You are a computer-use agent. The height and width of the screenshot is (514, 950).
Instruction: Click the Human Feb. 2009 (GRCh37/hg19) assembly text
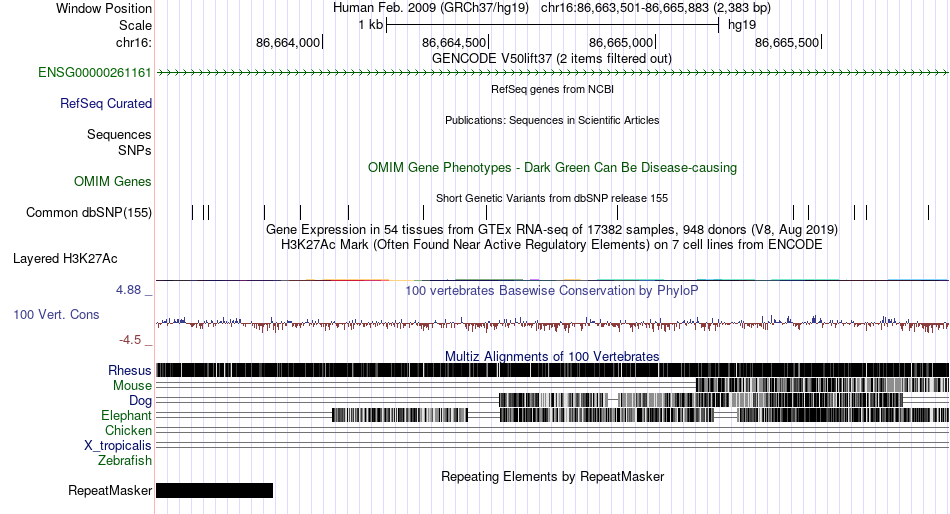(x=431, y=8)
